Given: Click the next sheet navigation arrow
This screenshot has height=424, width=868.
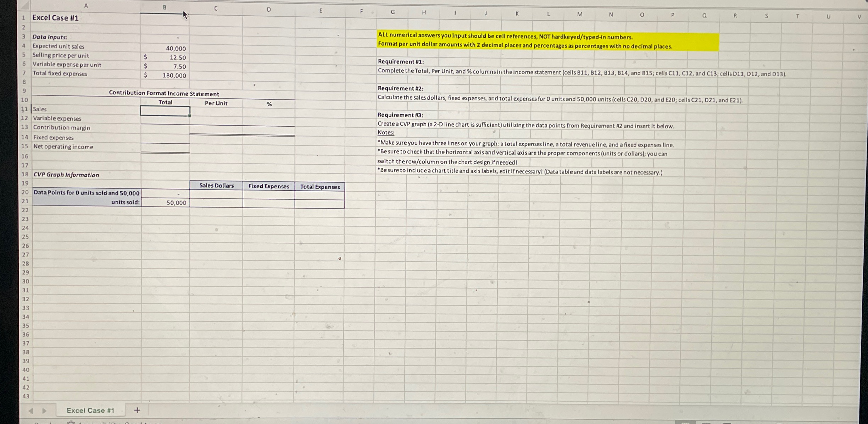Looking at the screenshot, I should pyautogui.click(x=44, y=410).
